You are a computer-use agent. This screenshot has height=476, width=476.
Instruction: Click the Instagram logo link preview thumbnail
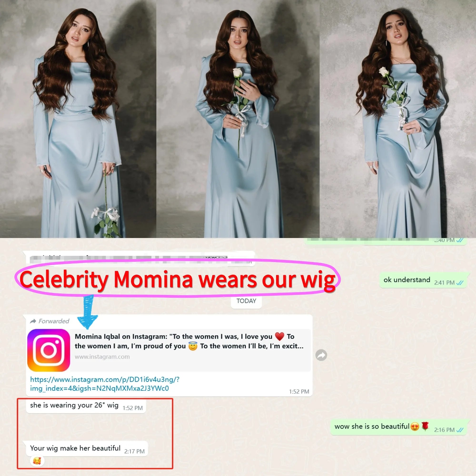[x=49, y=350]
